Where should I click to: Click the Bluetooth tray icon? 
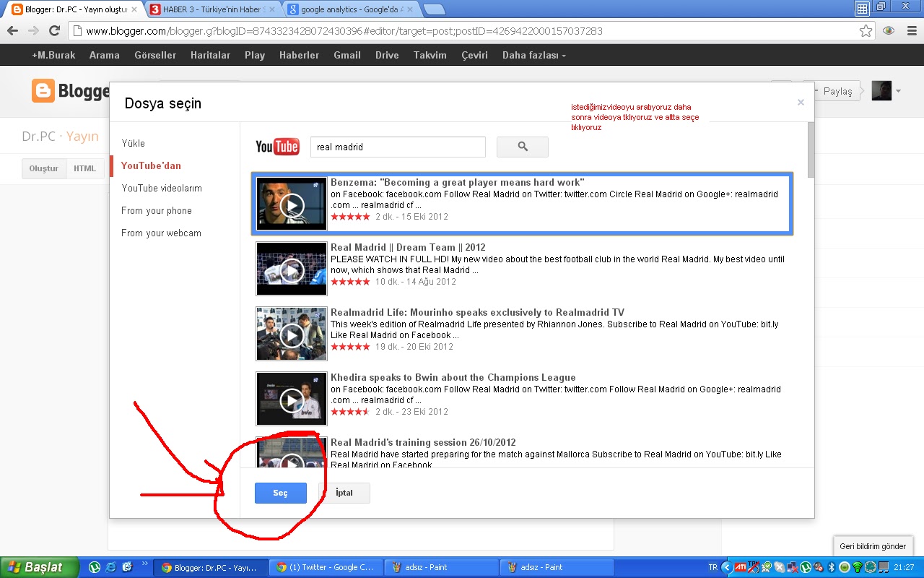click(831, 567)
